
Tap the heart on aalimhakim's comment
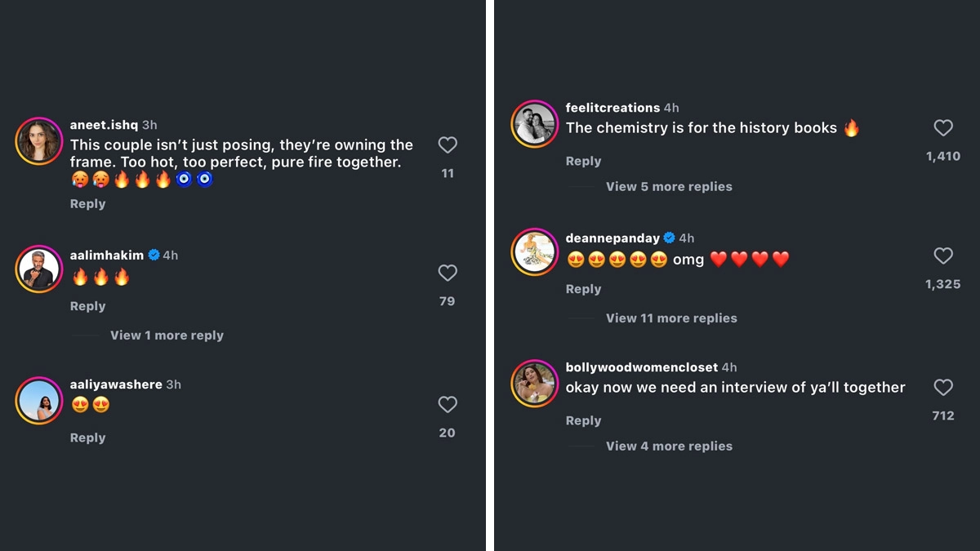[x=448, y=273]
